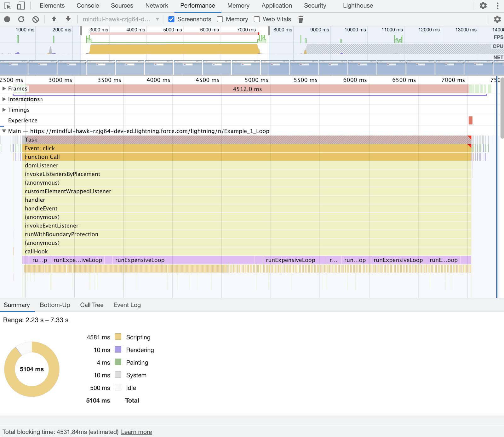Screen dimensions: 504x437
Task: Uncheck the Screenshots checkbox
Action: click(x=171, y=19)
